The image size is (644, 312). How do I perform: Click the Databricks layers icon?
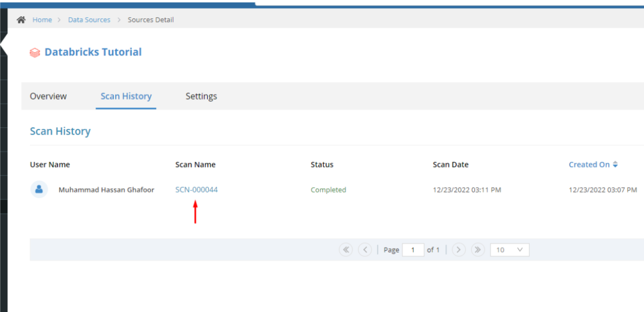click(x=35, y=53)
